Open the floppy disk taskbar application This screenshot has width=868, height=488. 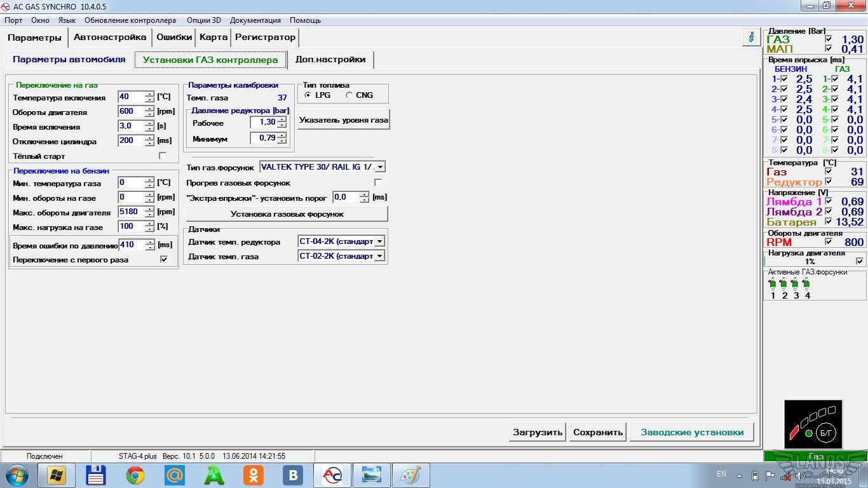coord(95,475)
